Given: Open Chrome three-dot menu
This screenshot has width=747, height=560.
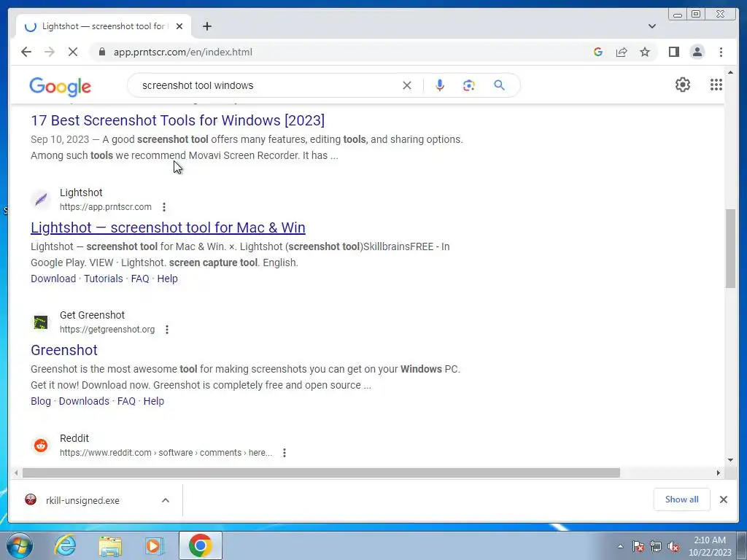Looking at the screenshot, I should tap(721, 52).
